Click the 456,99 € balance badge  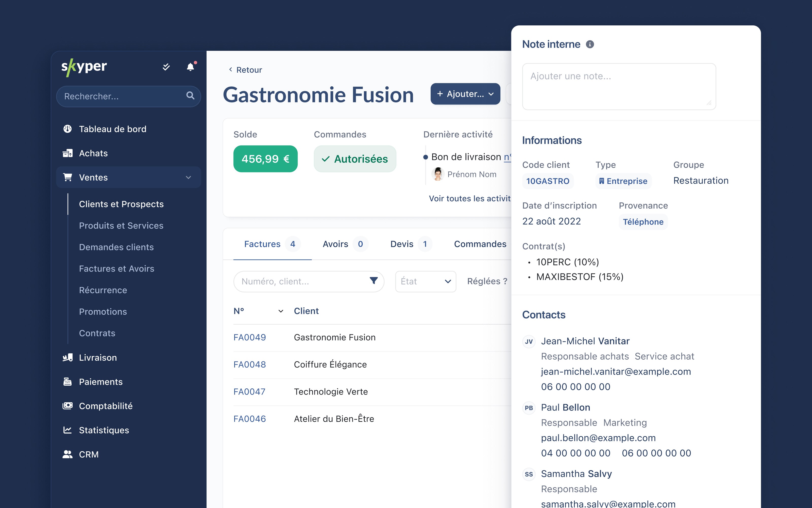(x=265, y=159)
